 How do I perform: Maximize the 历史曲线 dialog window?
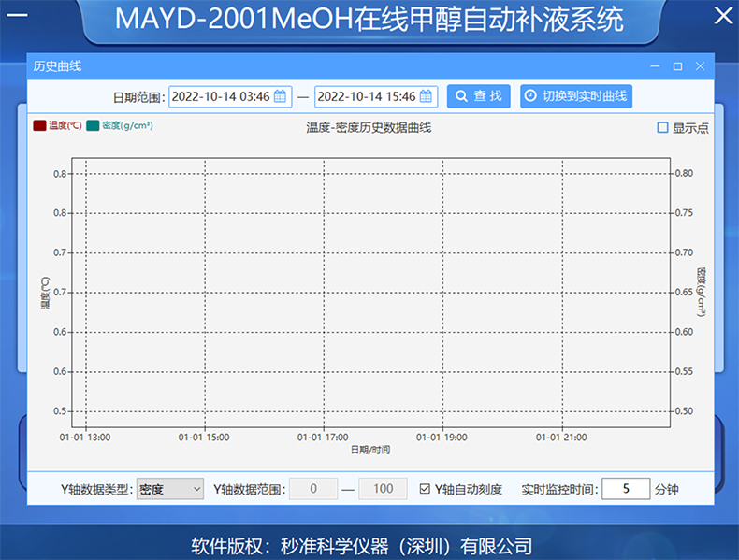[677, 66]
